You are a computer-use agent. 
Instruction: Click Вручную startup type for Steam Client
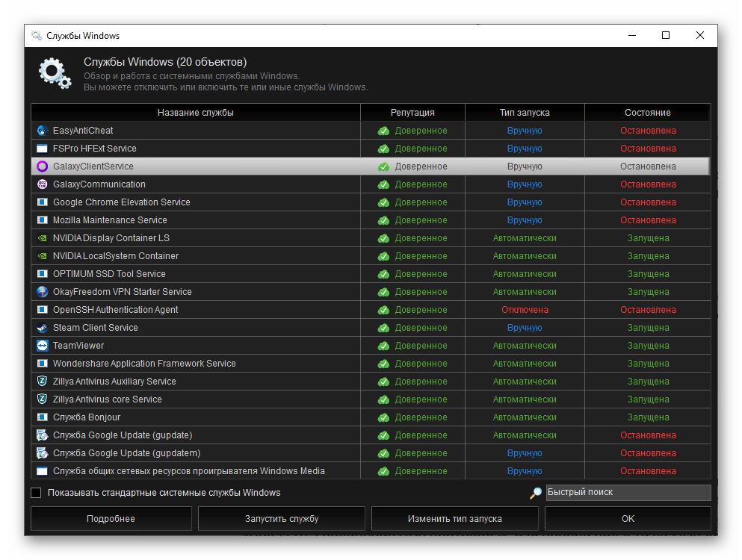[x=525, y=328]
